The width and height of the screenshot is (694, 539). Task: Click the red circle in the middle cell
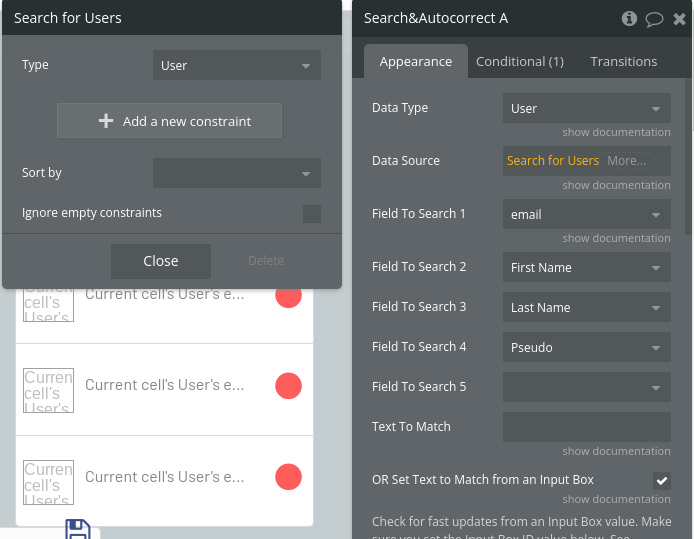[x=288, y=385]
